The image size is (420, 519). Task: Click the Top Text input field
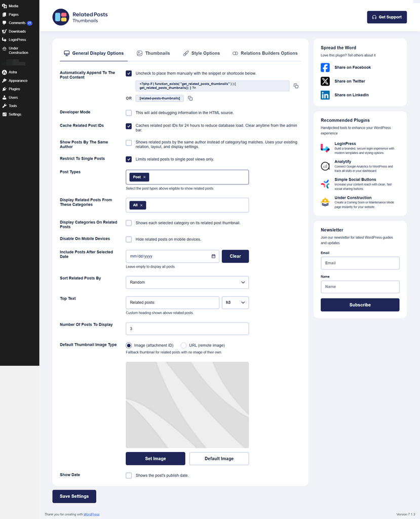tap(172, 303)
